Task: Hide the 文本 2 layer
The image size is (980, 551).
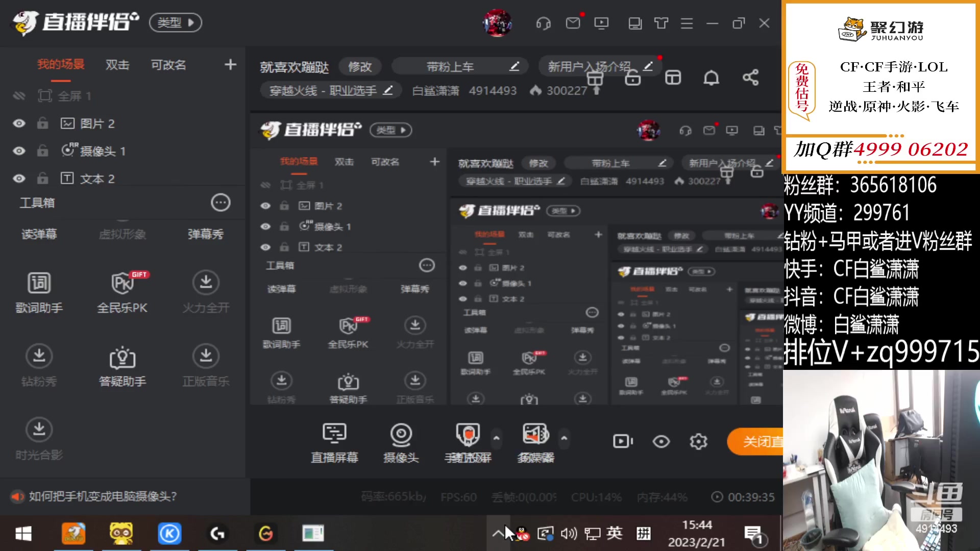Action: click(x=19, y=179)
